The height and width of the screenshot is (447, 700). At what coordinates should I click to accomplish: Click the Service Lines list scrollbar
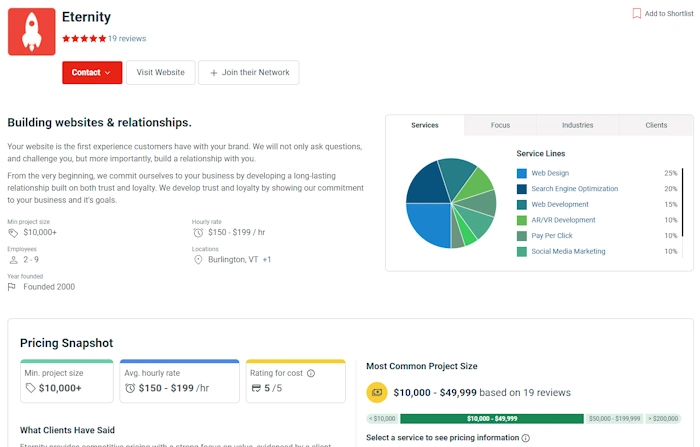(x=683, y=202)
